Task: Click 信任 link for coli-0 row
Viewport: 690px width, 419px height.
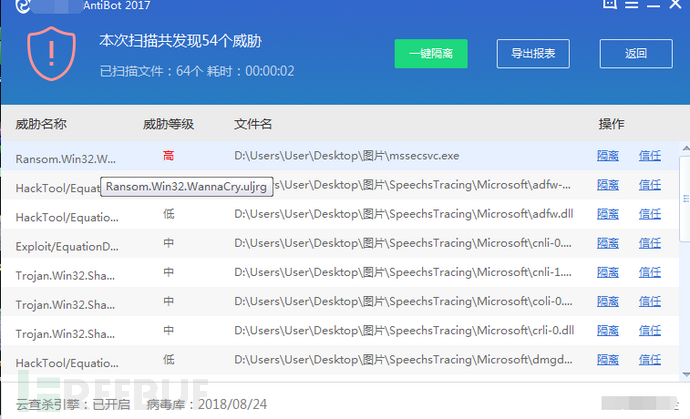Action: click(x=650, y=301)
